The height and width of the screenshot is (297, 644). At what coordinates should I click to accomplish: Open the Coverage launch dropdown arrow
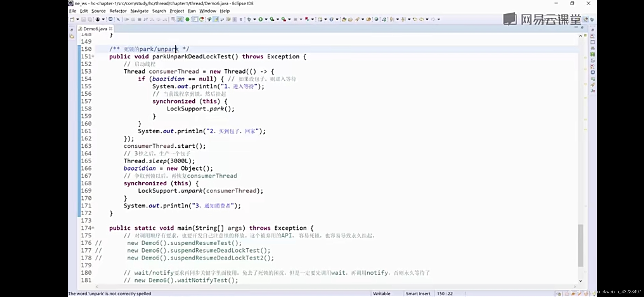278,19
